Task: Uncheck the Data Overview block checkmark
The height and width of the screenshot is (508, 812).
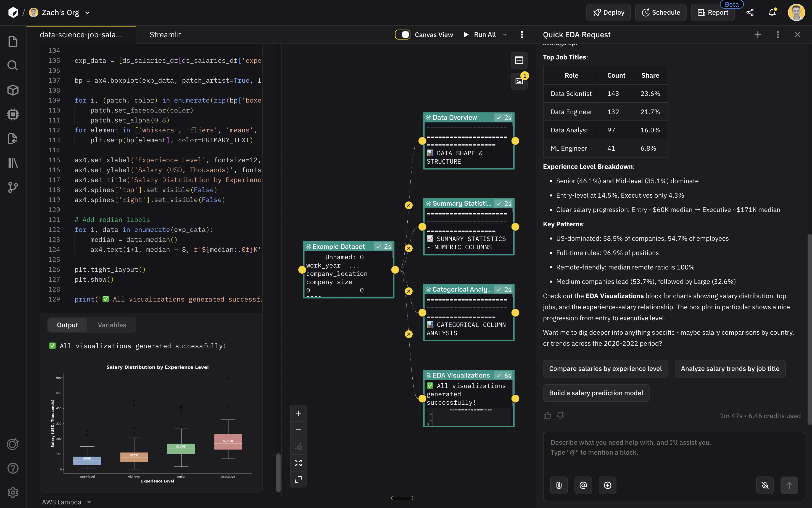Action: pos(498,117)
